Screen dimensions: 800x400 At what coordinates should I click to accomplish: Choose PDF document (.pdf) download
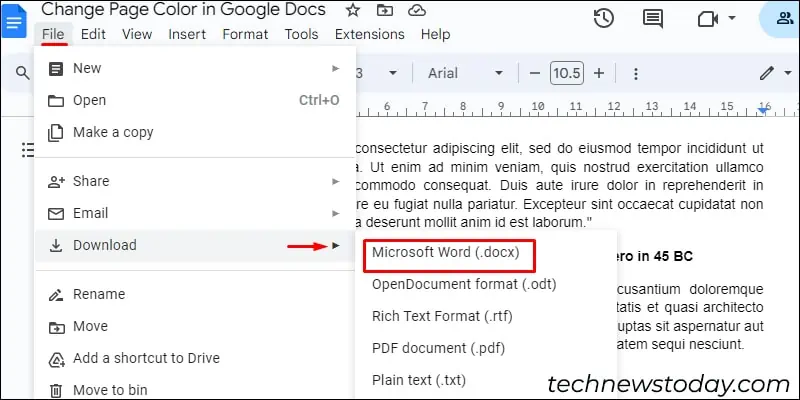[x=439, y=348]
